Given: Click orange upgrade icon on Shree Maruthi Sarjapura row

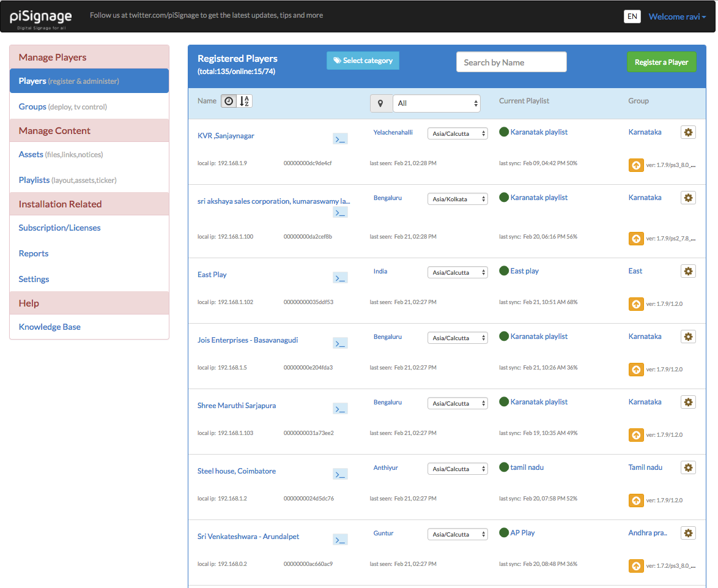Looking at the screenshot, I should [636, 434].
